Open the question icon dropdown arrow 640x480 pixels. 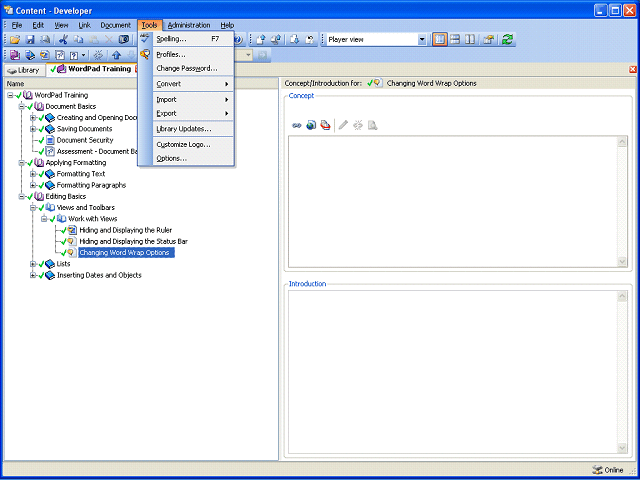pyautogui.click(x=84, y=55)
